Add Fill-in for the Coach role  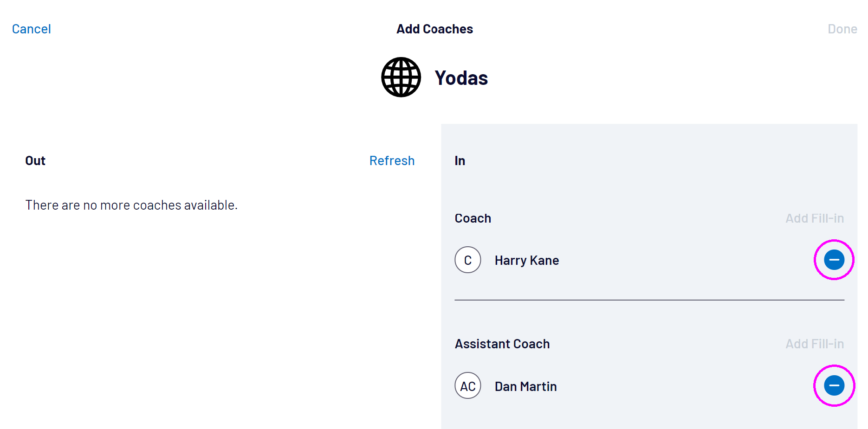[814, 218]
